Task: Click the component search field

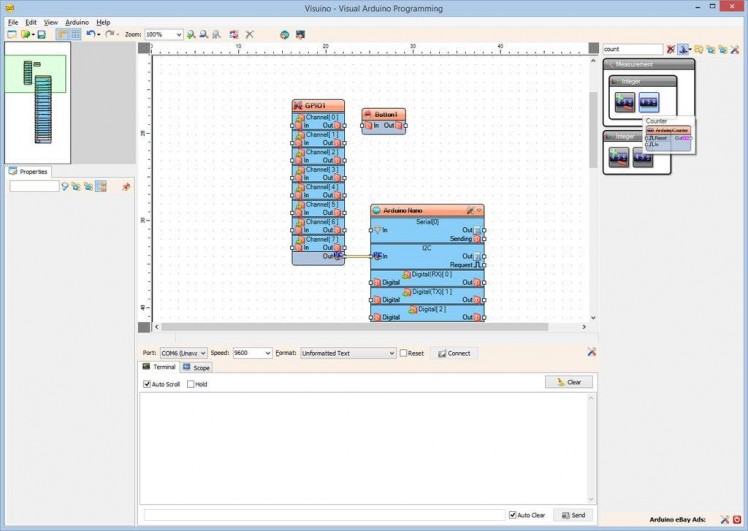Action: [632, 49]
